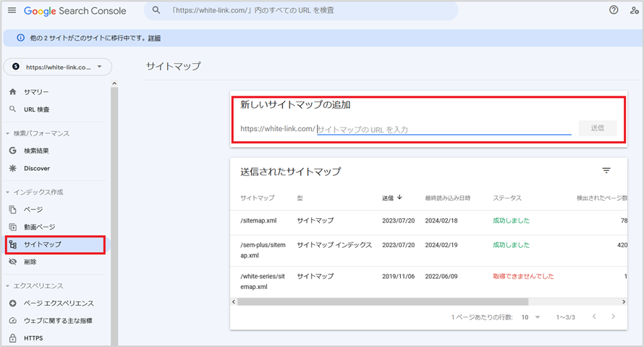The height and width of the screenshot is (347, 644).
Task: Click the home icon beside サマリー
Action: point(13,92)
